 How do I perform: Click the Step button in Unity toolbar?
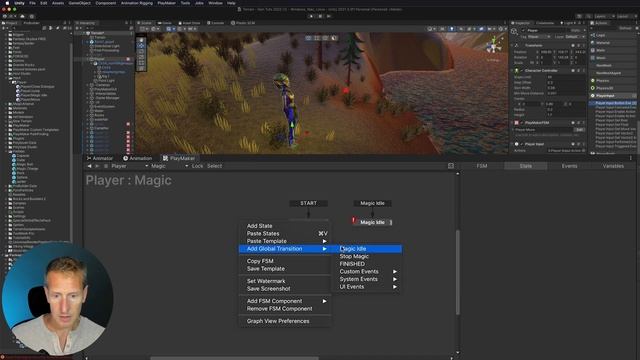[329, 16]
